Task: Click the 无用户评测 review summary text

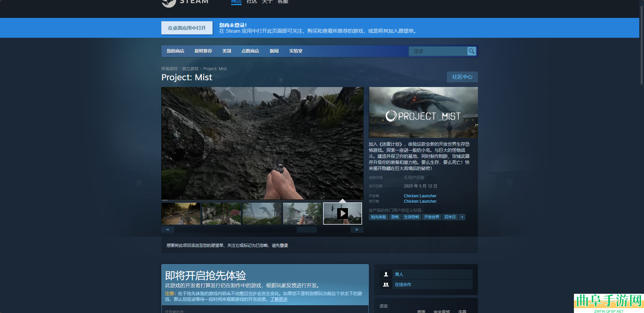Action: click(x=414, y=178)
